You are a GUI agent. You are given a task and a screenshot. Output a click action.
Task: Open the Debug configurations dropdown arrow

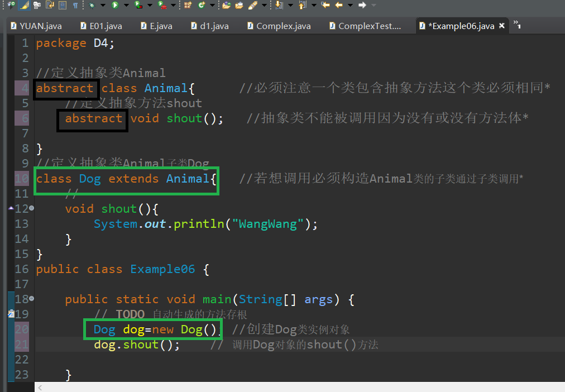pos(103,5)
